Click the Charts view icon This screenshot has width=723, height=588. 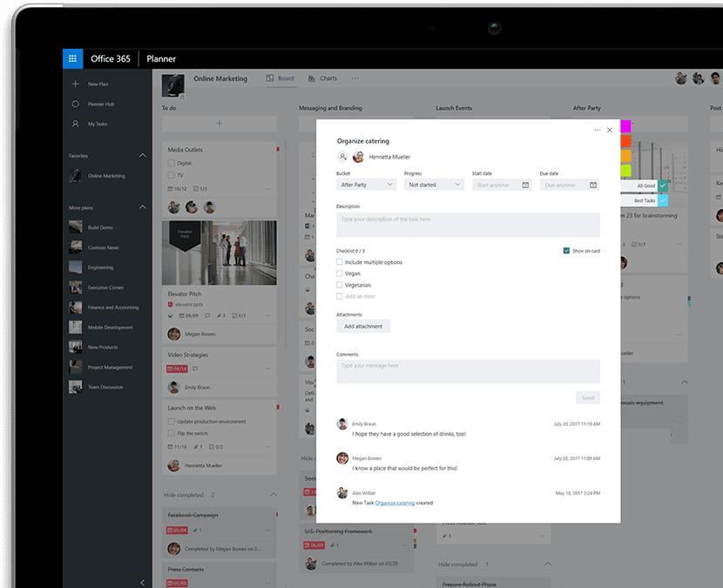(312, 78)
